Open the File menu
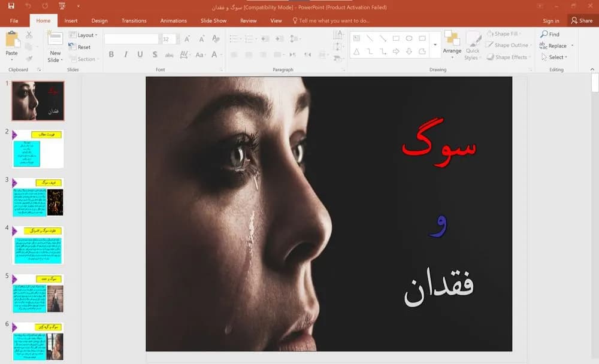The width and height of the screenshot is (599, 364). coord(14,20)
